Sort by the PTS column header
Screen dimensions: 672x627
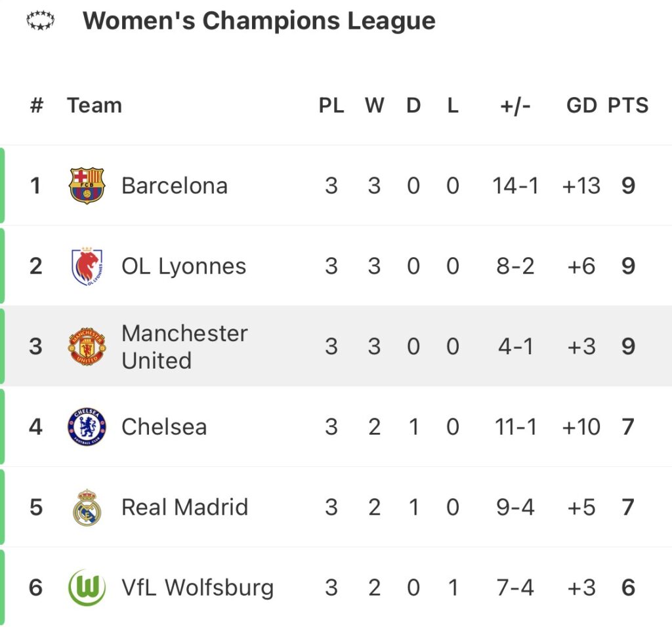click(628, 106)
